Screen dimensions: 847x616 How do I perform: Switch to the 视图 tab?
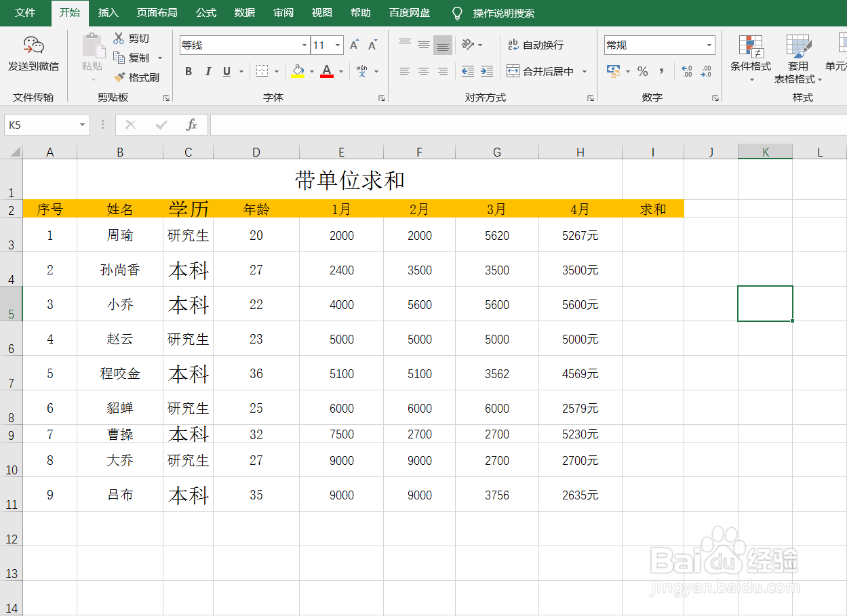coord(322,13)
